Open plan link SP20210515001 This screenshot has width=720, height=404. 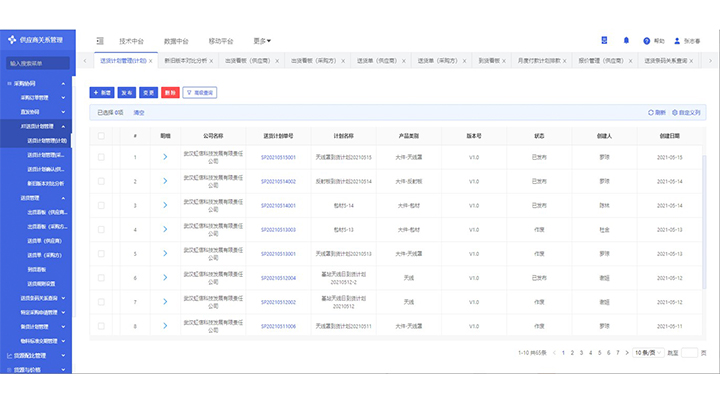coord(278,157)
